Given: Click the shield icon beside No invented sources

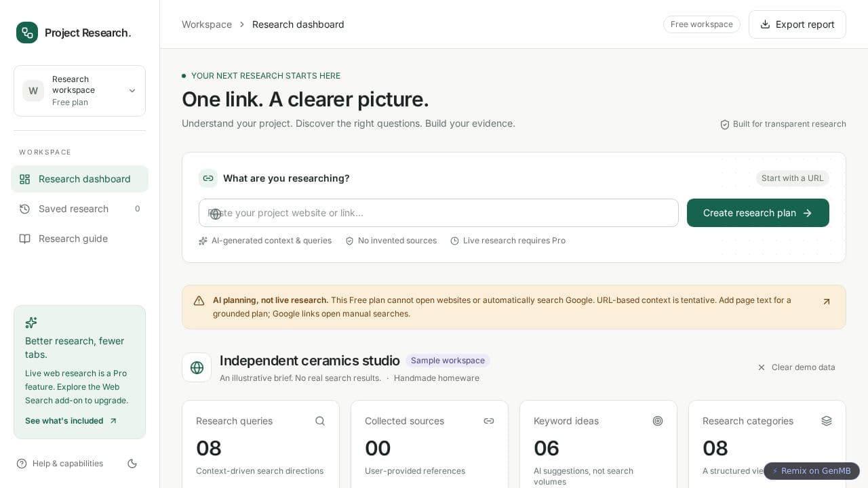Looking at the screenshot, I should click(349, 241).
